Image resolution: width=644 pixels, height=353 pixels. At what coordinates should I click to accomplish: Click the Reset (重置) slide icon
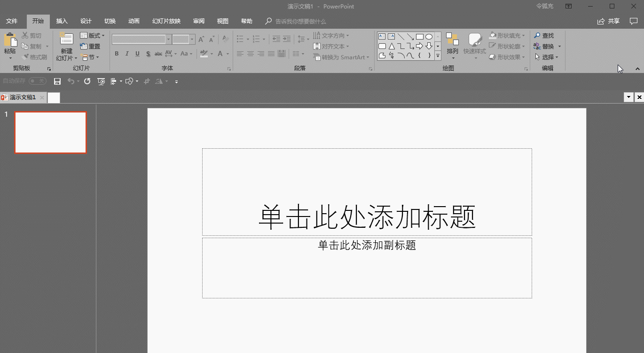91,46
